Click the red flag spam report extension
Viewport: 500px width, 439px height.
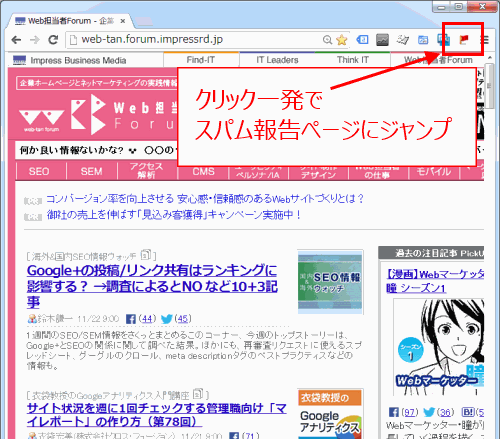pos(464,40)
